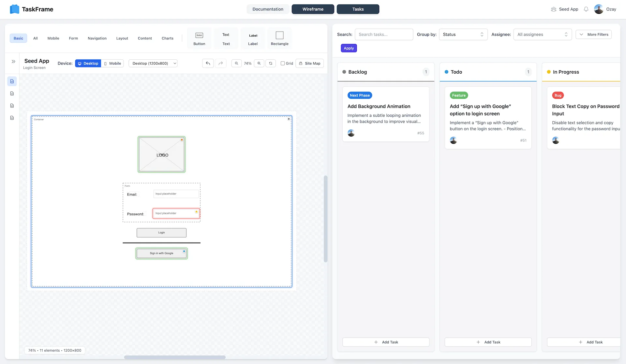Open the Desktop (1200x800) size dropdown
The width and height of the screenshot is (626, 364).
(x=153, y=63)
